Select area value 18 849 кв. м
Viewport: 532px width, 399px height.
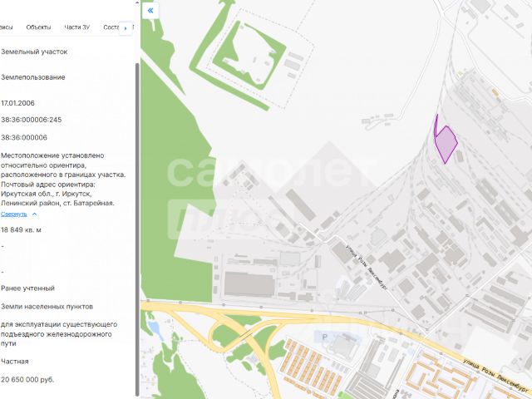pos(21,230)
